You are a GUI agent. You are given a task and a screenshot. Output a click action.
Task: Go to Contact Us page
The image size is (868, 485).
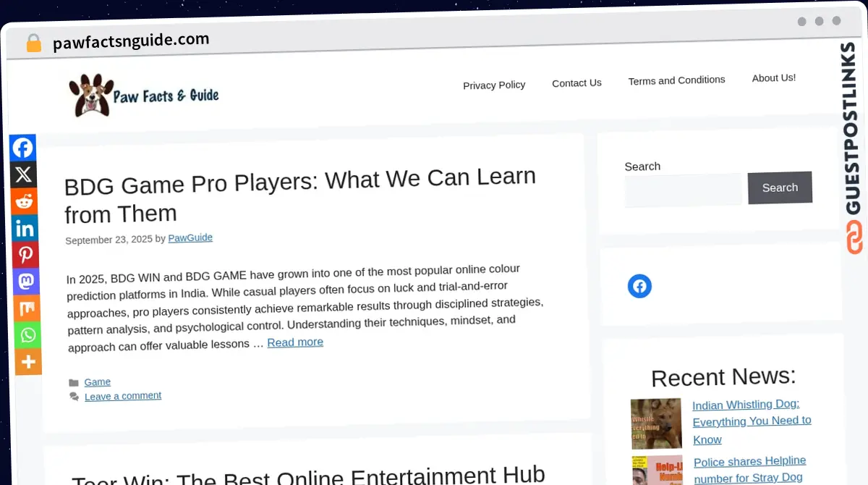[x=576, y=83]
